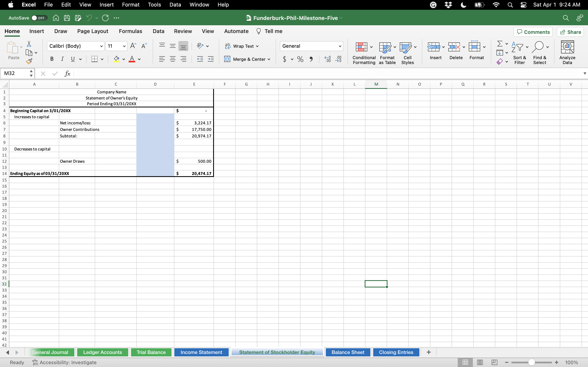Image resolution: width=588 pixels, height=367 pixels.
Task: Switch to the Formulas ribbon tab
Action: click(x=130, y=31)
